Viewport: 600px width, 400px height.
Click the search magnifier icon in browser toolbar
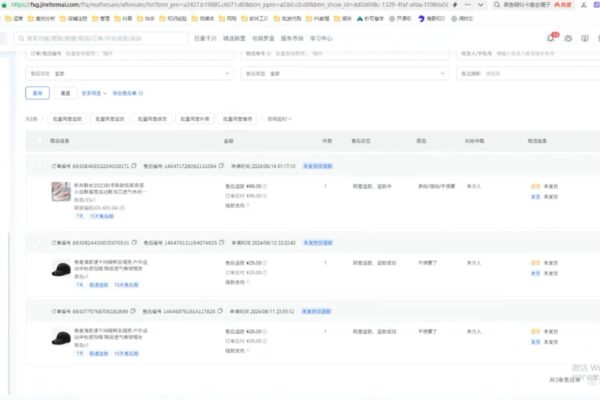click(x=497, y=5)
